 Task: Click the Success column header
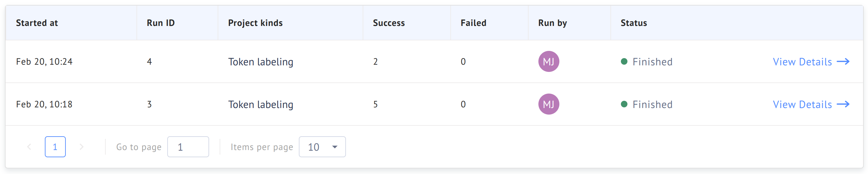click(x=389, y=23)
